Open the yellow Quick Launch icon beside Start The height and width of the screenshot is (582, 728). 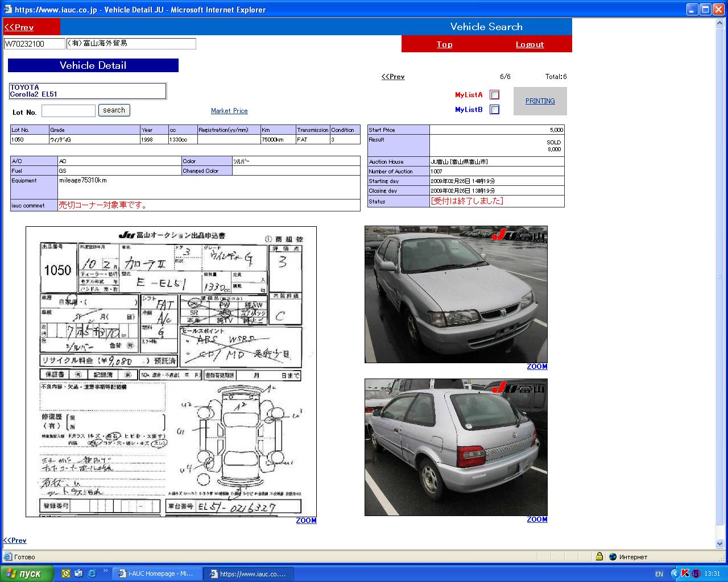pos(66,573)
